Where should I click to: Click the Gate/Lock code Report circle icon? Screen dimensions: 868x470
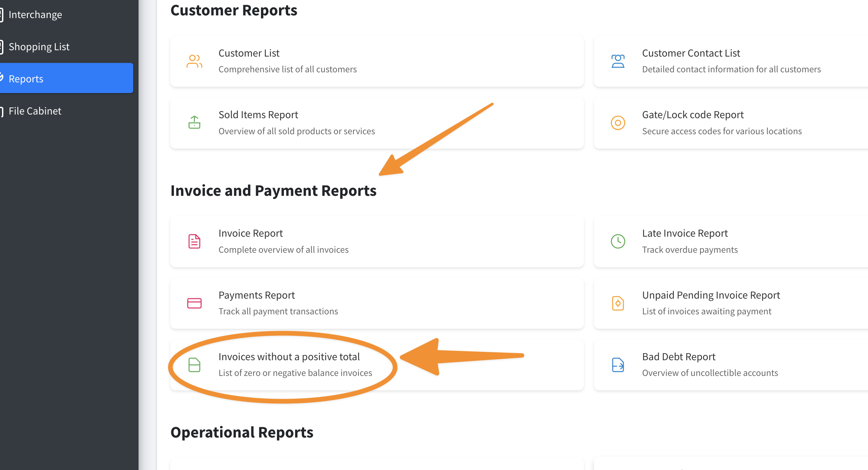coord(618,123)
